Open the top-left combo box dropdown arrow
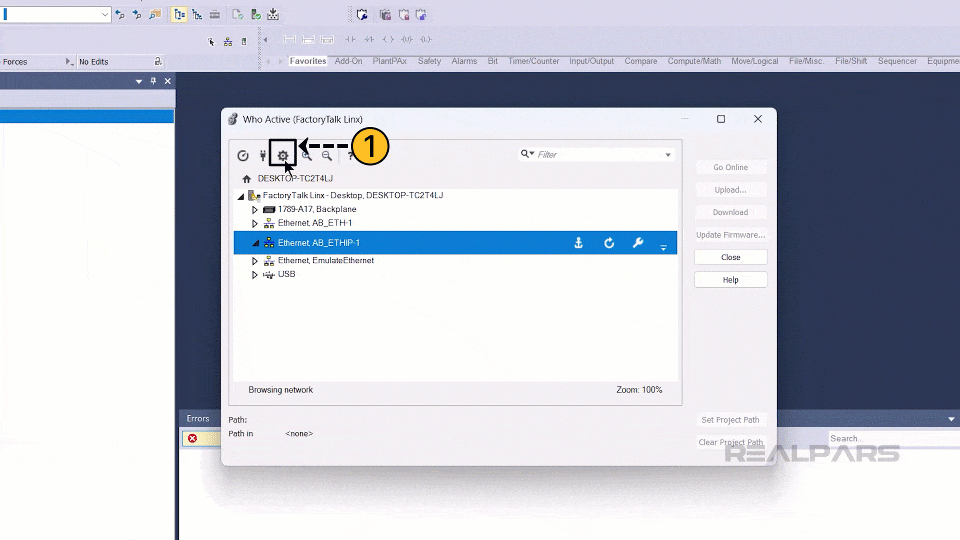This screenshot has width=960, height=540. [105, 15]
